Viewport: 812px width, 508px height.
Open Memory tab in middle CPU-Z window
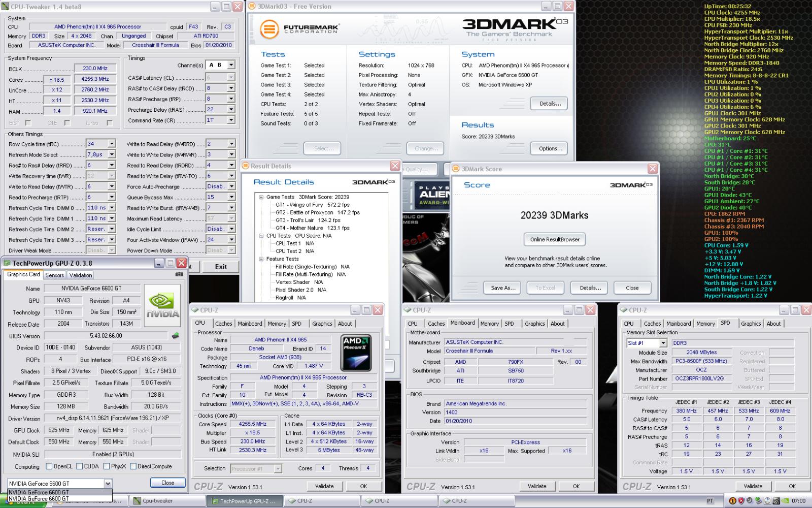(490, 324)
